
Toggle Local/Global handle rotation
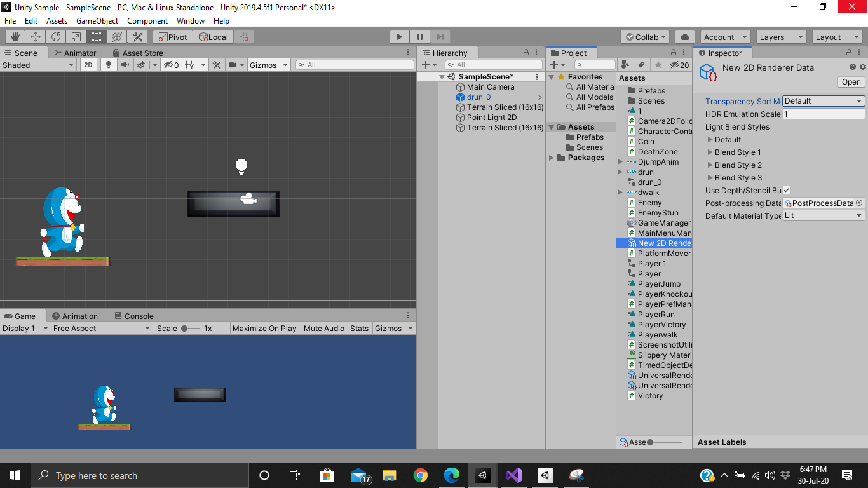pos(213,37)
